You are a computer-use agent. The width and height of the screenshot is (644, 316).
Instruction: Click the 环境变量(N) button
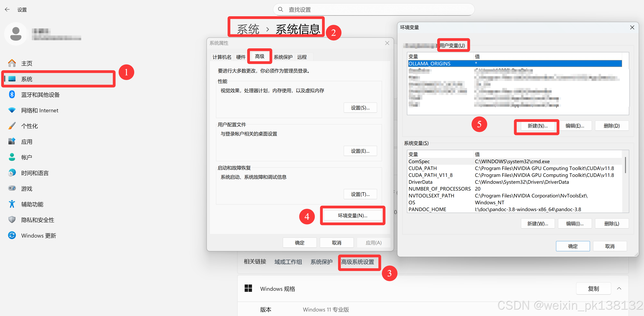[353, 215]
